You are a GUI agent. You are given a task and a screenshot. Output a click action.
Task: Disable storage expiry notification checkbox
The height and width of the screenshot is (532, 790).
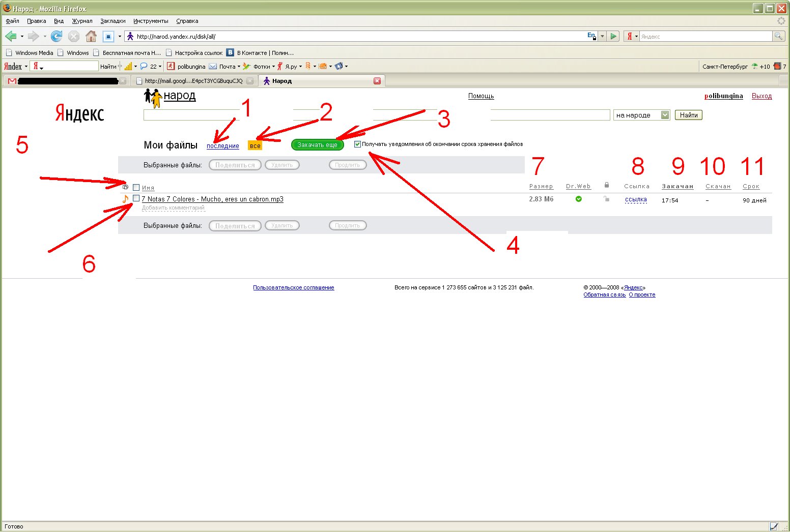[357, 144]
